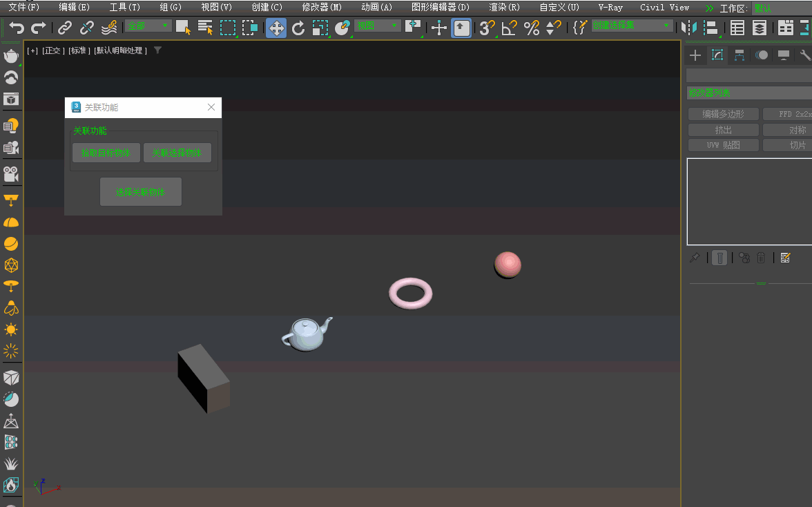
Task: Switch to the Hierarchy command panel tab
Action: coord(739,55)
